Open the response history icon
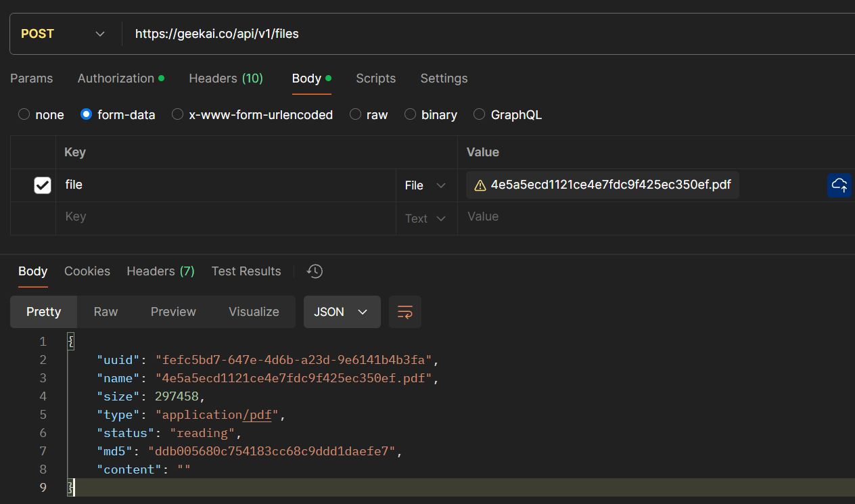 pyautogui.click(x=315, y=271)
